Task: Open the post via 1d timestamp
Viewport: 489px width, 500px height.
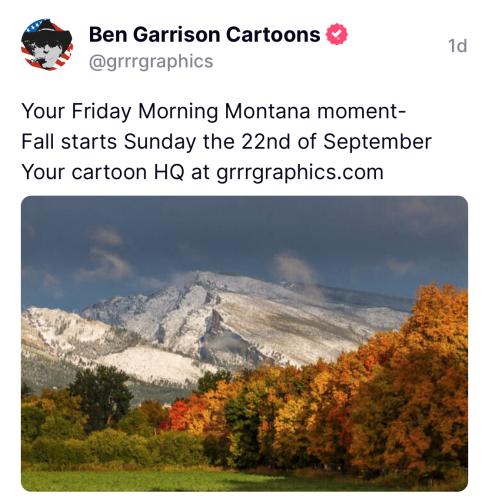Action: 458,46
